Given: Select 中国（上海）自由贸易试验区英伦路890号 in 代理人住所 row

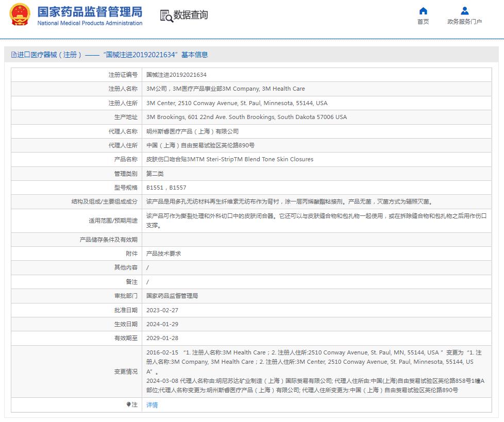Looking at the screenshot, I should pos(200,145).
